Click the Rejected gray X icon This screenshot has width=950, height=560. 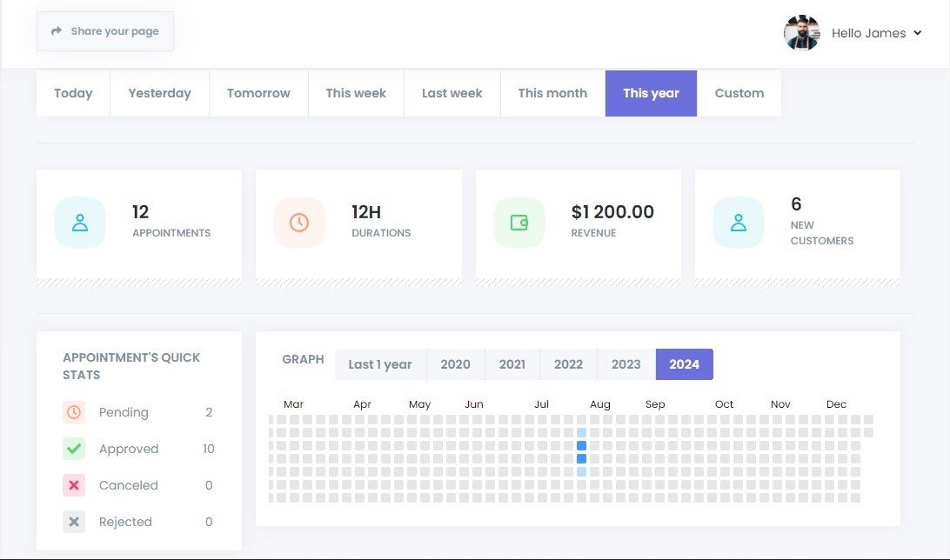74,522
